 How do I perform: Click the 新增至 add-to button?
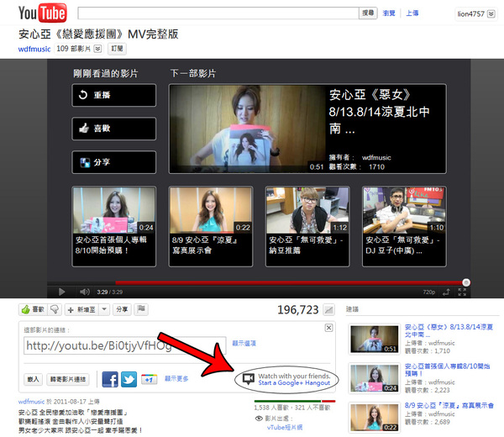click(x=82, y=309)
